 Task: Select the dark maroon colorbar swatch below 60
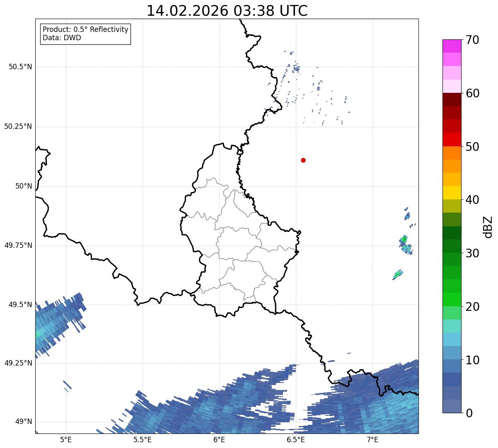point(452,99)
